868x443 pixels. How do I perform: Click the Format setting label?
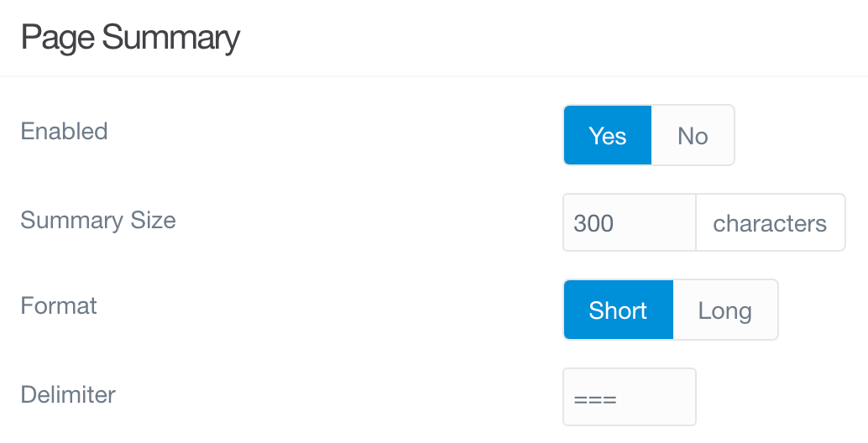pyautogui.click(x=59, y=305)
